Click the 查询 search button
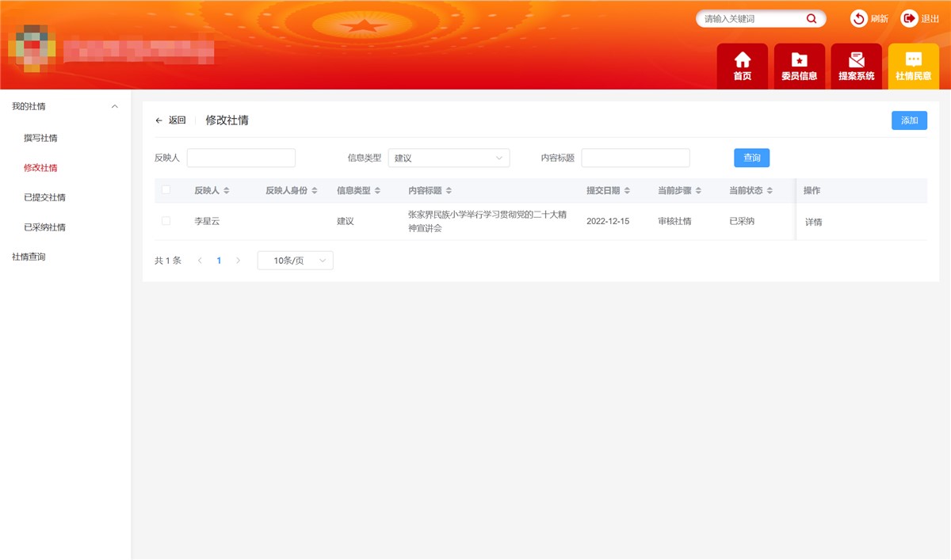951x560 pixels. click(x=750, y=158)
